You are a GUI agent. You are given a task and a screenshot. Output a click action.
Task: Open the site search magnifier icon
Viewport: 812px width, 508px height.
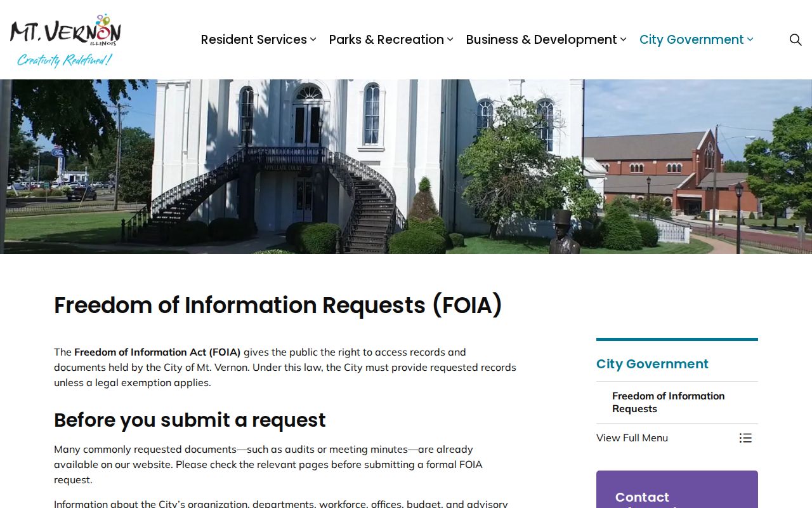point(796,39)
